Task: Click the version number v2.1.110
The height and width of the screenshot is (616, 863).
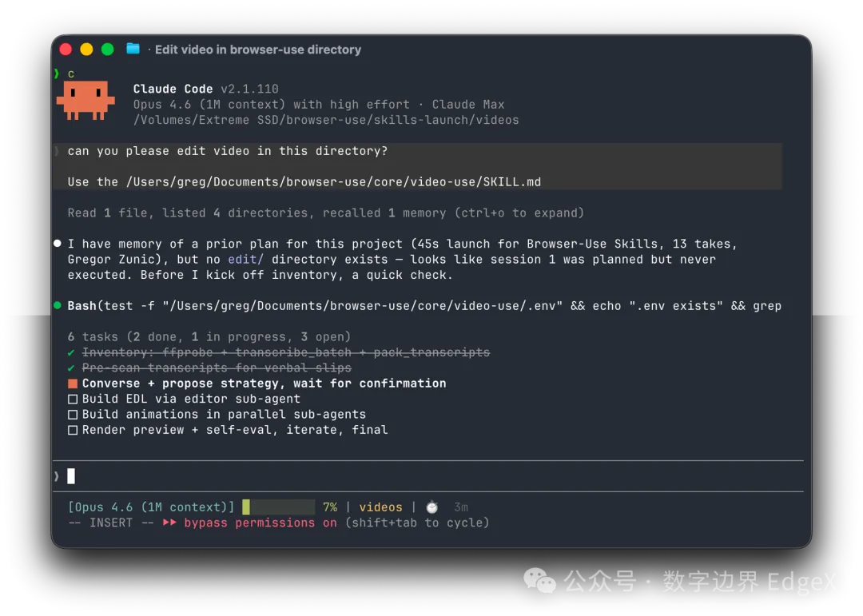Action: click(249, 89)
